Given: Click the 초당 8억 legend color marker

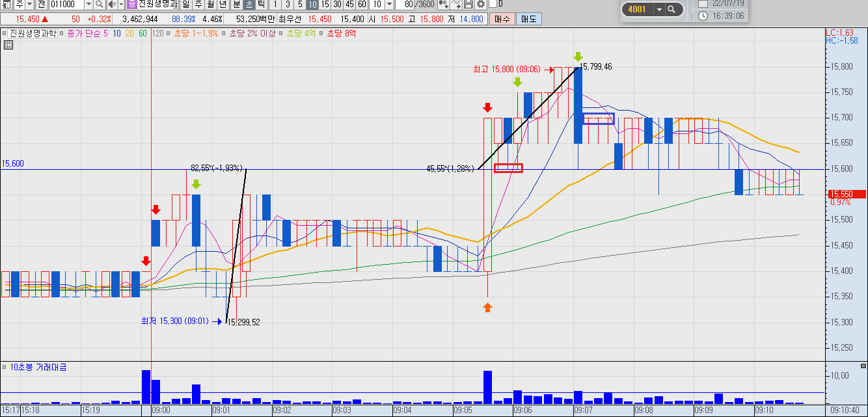Looking at the screenshot, I should pos(322,33).
